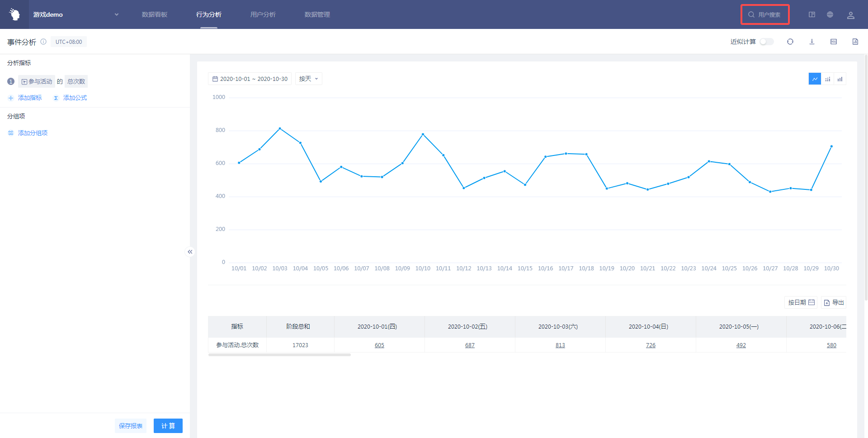The image size is (868, 438).
Task: Open the help docs book icon
Action: 811,14
